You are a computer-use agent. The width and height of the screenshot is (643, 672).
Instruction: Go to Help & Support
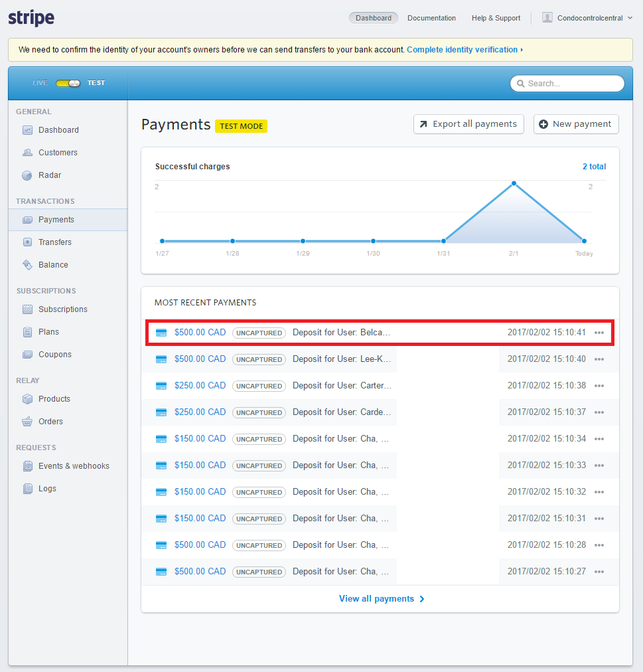pos(496,18)
